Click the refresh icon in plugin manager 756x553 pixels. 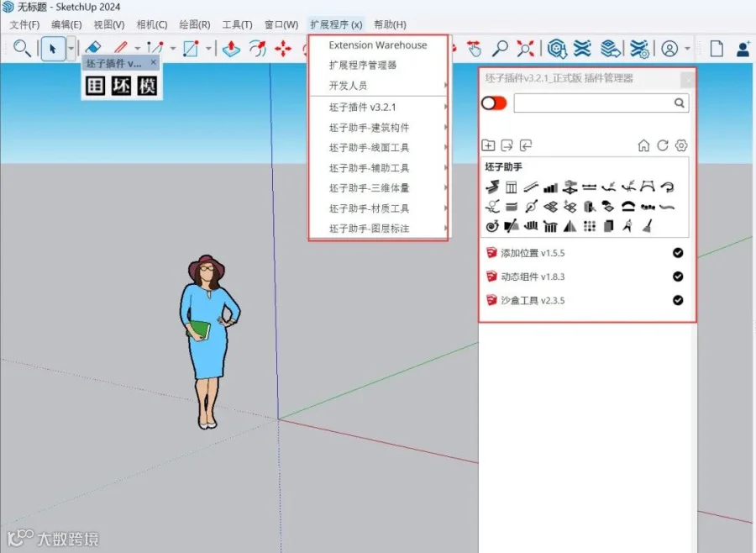pyautogui.click(x=663, y=145)
